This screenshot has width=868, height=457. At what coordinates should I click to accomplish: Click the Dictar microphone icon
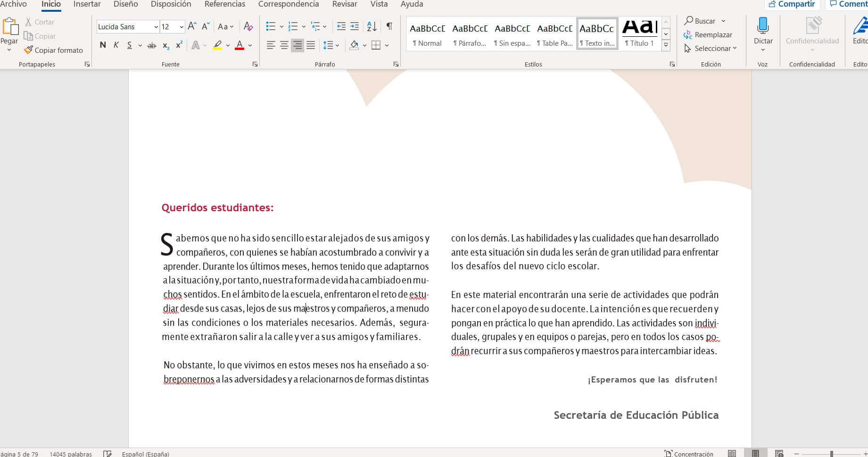coord(762,25)
